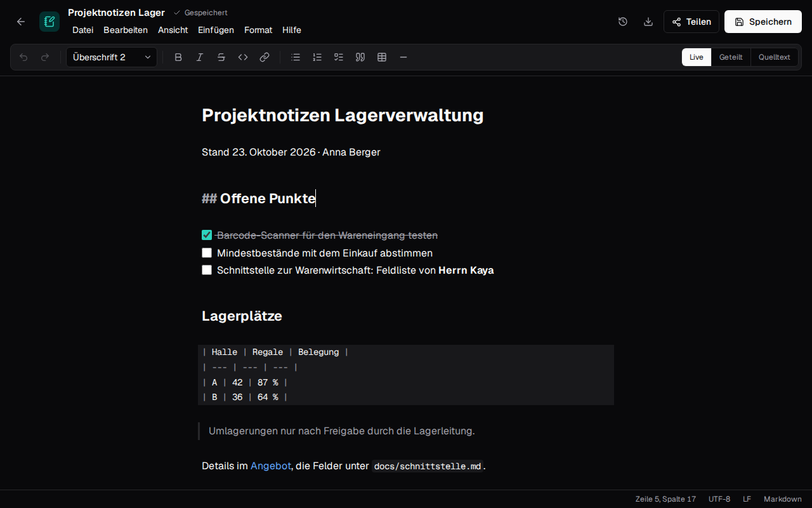
Task: Click the UTF-8 encoding indicator
Action: pyautogui.click(x=719, y=499)
